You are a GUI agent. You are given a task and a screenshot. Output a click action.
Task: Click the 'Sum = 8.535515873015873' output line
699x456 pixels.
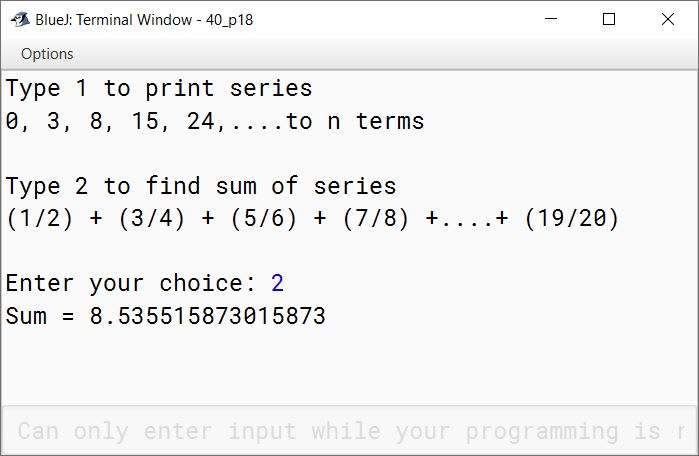click(166, 316)
